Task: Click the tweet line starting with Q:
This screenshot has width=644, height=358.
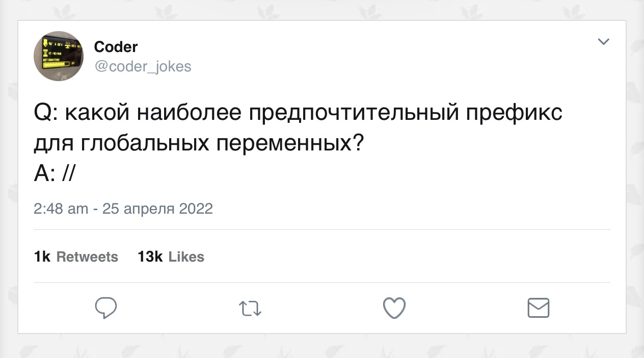Action: (298, 113)
